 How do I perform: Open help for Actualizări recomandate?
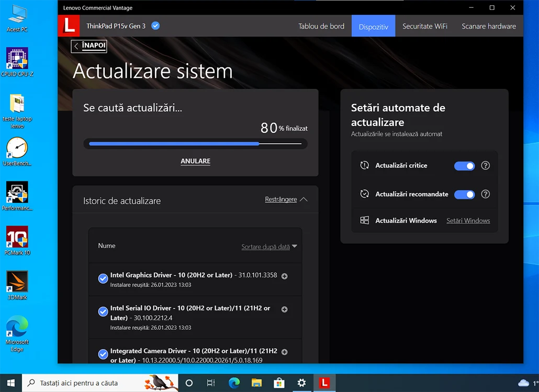click(485, 194)
